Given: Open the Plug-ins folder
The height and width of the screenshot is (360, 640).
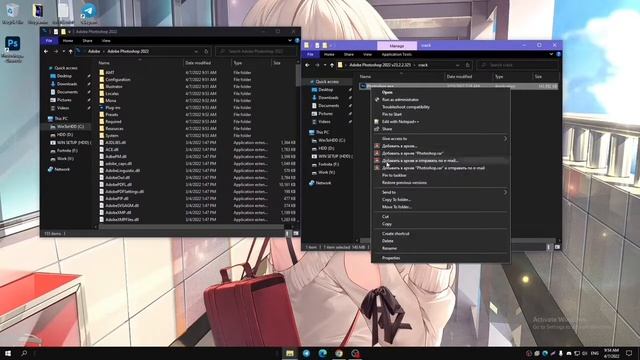Looking at the screenshot, I should (x=113, y=107).
